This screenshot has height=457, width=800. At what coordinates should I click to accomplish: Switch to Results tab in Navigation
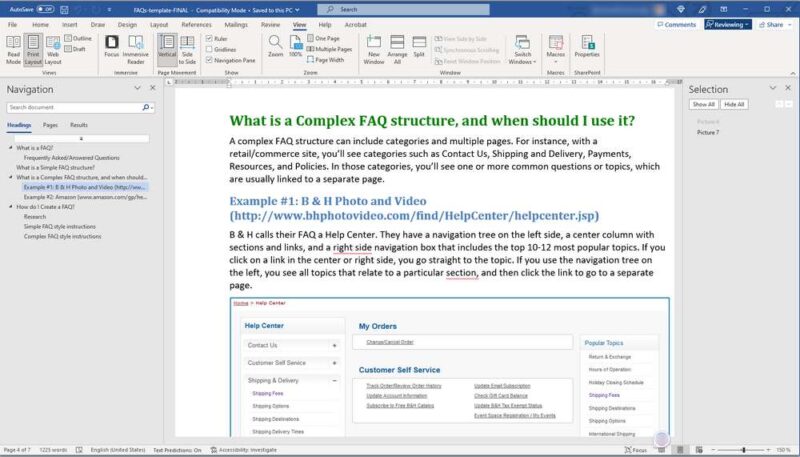[x=79, y=125]
